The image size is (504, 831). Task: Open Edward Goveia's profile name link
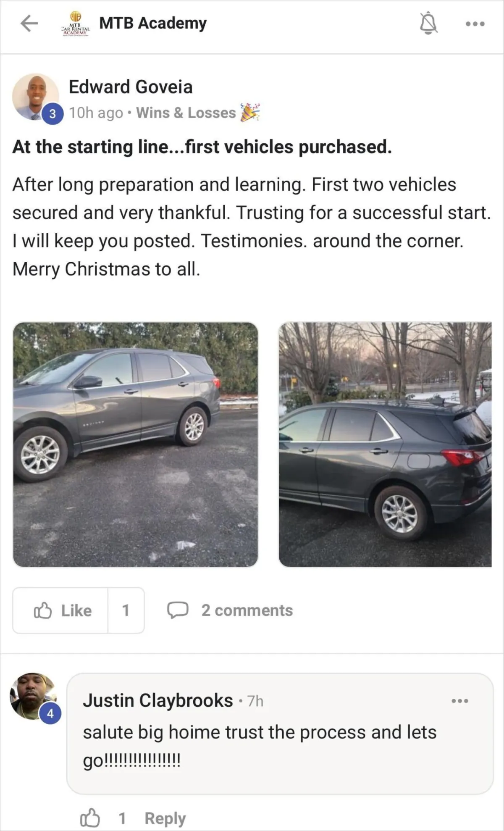coord(131,87)
